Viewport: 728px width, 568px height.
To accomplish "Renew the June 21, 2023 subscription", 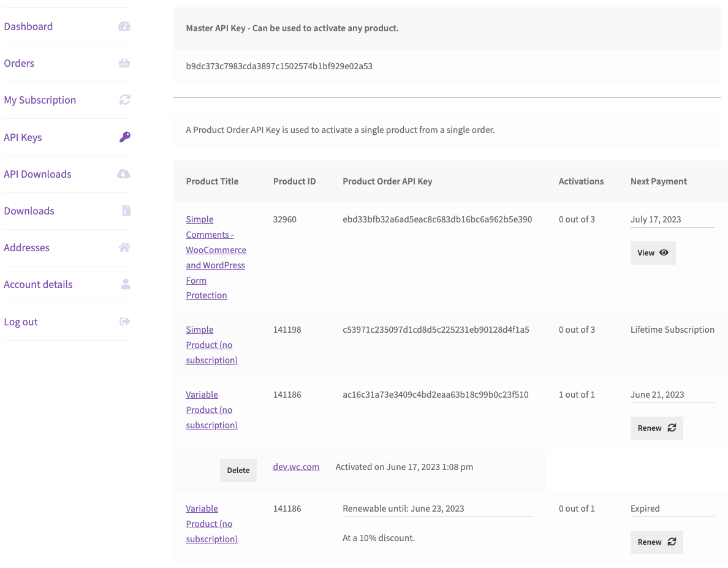I will tap(656, 428).
